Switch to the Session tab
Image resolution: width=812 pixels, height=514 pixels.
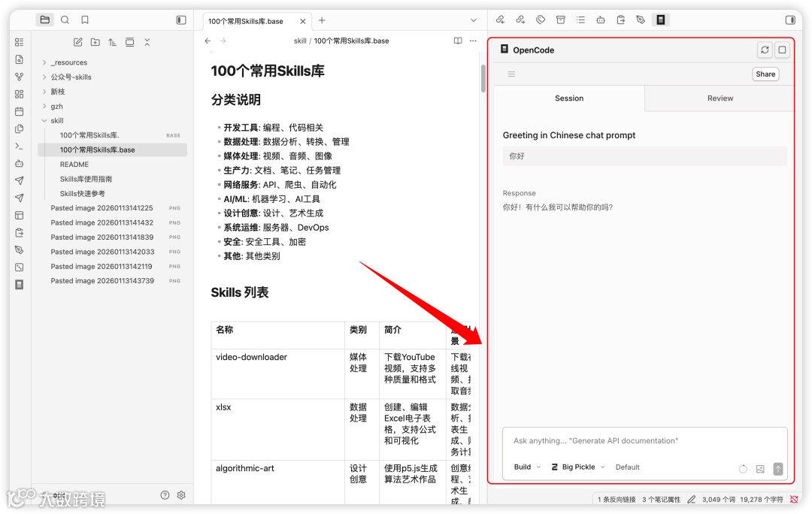569,98
